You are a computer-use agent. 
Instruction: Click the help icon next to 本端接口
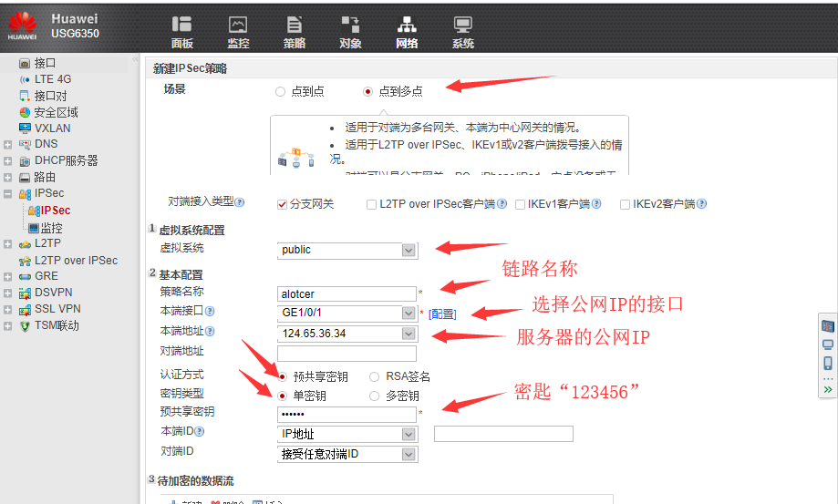pyautogui.click(x=210, y=312)
